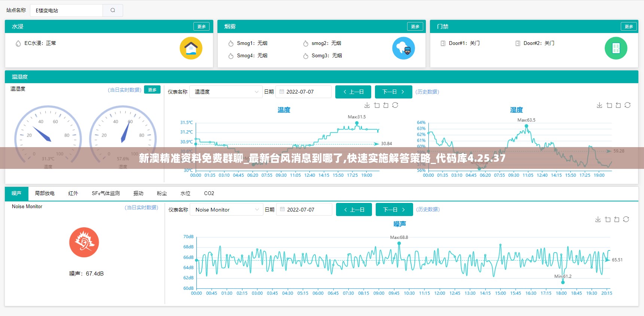Click the blue smoke cloud icon
This screenshot has height=316, width=644.
point(403,48)
